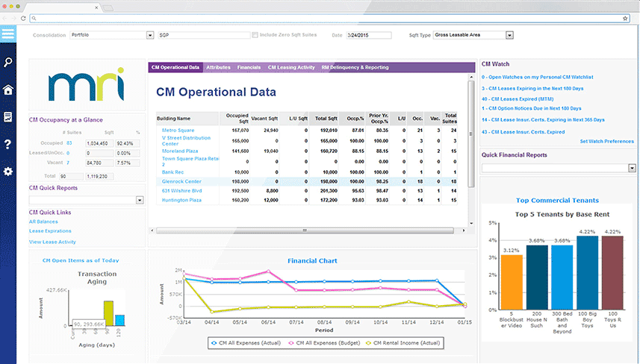Bookmark page with the star icon

coord(625,19)
